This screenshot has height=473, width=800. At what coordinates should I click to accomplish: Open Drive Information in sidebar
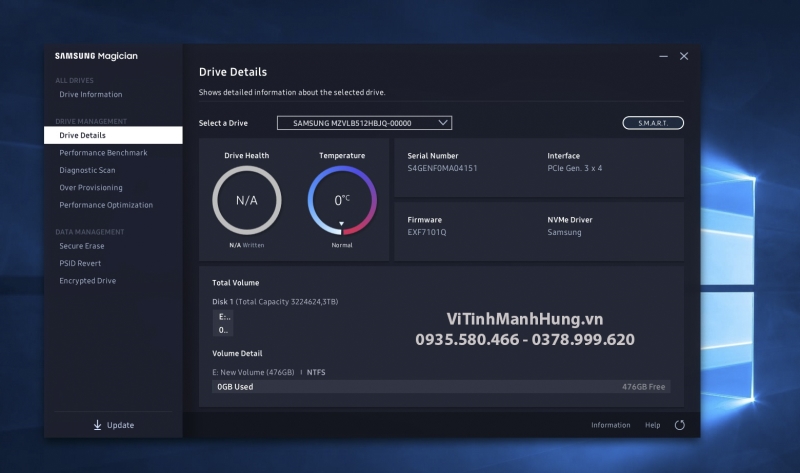90,94
